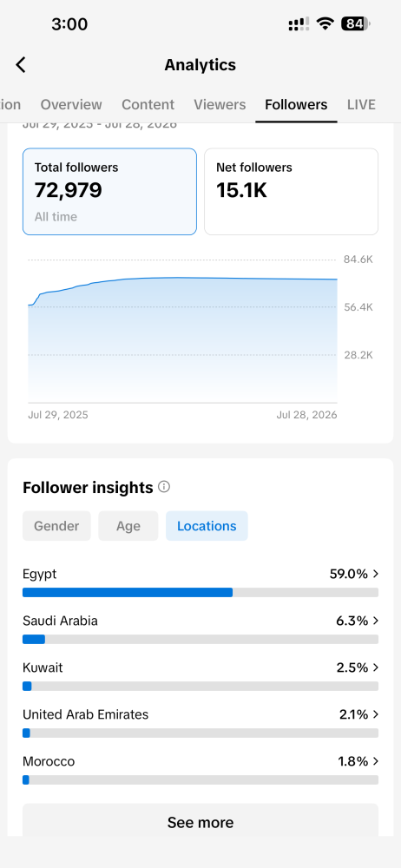Tap the cellular signal bars icon
Viewport: 401px width, 868px height.
[x=299, y=23]
